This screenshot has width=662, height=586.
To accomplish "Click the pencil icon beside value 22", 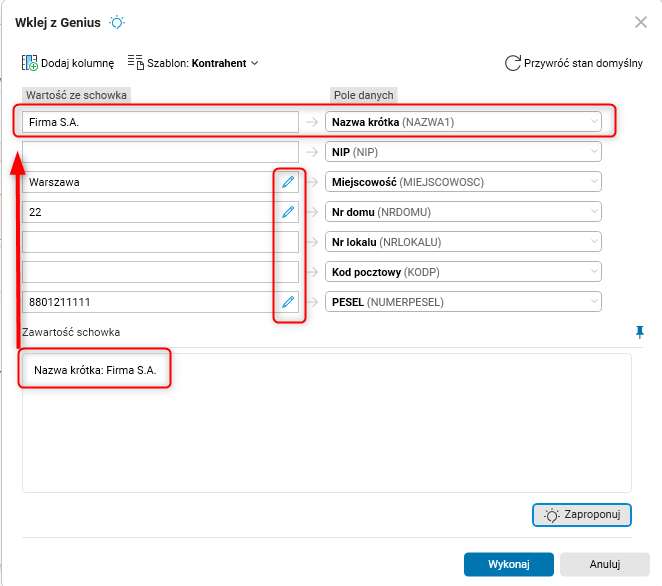I will pos(288,212).
